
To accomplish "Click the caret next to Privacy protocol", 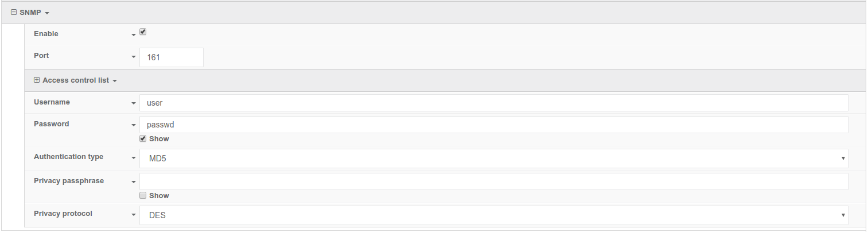I will pyautogui.click(x=134, y=215).
